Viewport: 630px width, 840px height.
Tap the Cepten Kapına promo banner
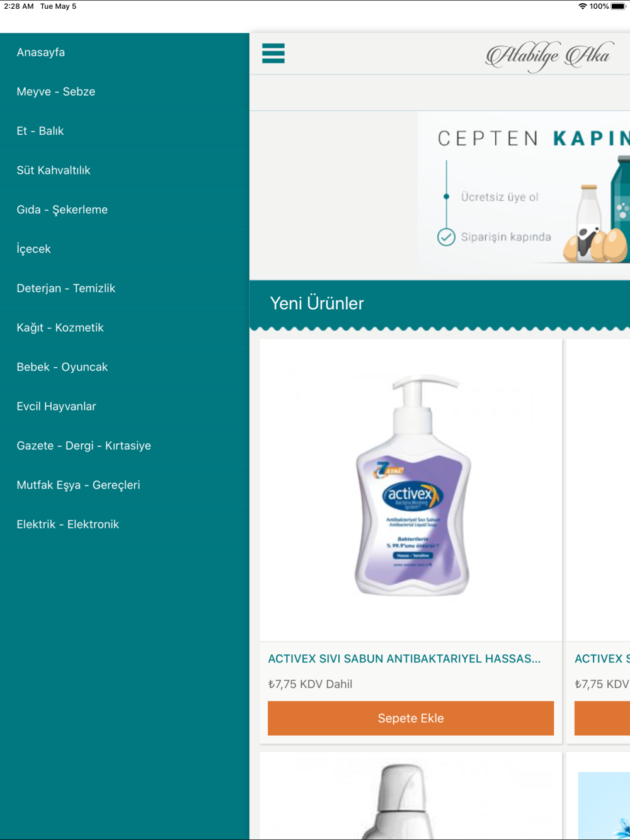point(524,196)
